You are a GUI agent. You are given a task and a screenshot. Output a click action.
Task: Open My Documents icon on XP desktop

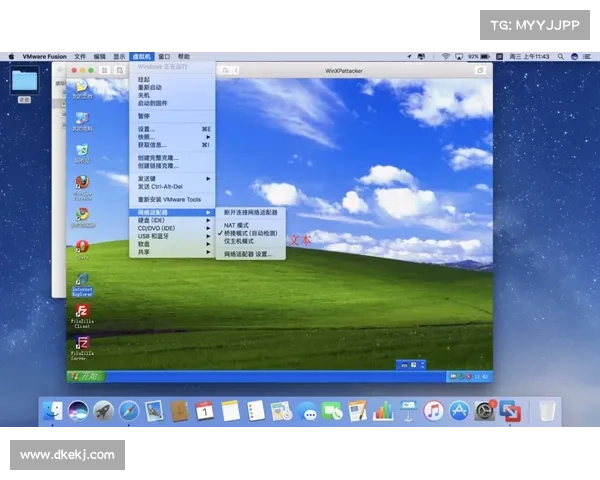point(82,90)
